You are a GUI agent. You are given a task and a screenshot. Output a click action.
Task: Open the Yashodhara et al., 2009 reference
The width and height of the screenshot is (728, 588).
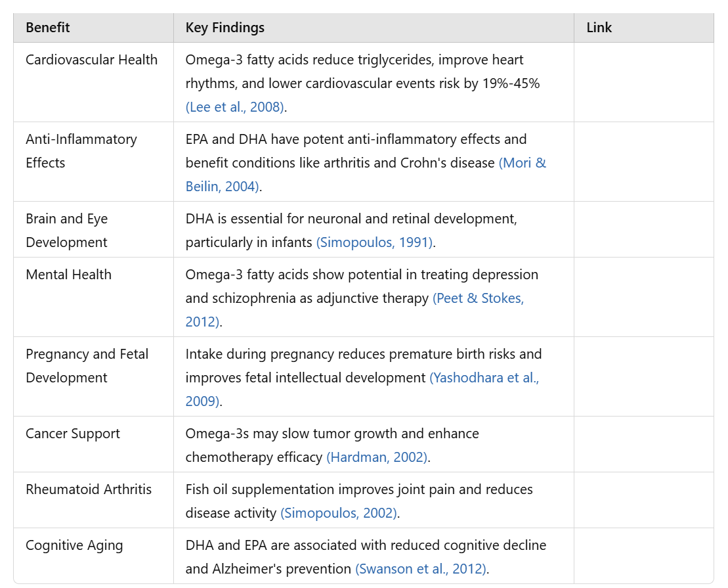(x=484, y=378)
